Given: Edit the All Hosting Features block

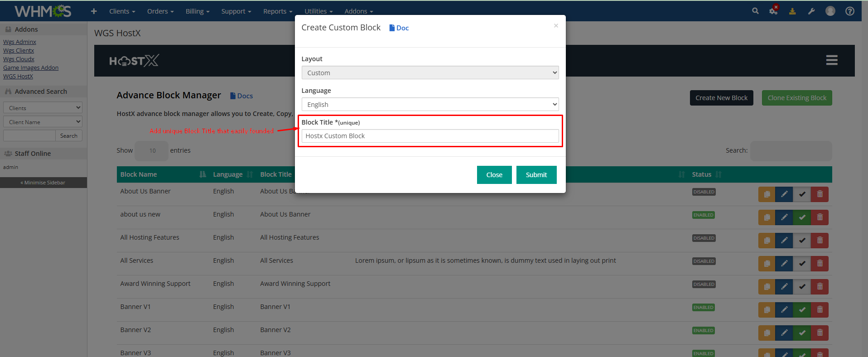Looking at the screenshot, I should [x=784, y=241].
